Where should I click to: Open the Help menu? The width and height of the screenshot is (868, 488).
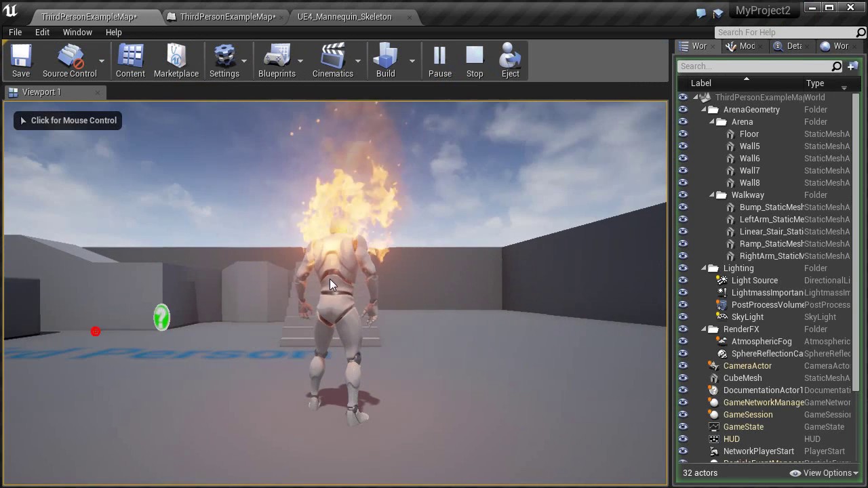(113, 32)
